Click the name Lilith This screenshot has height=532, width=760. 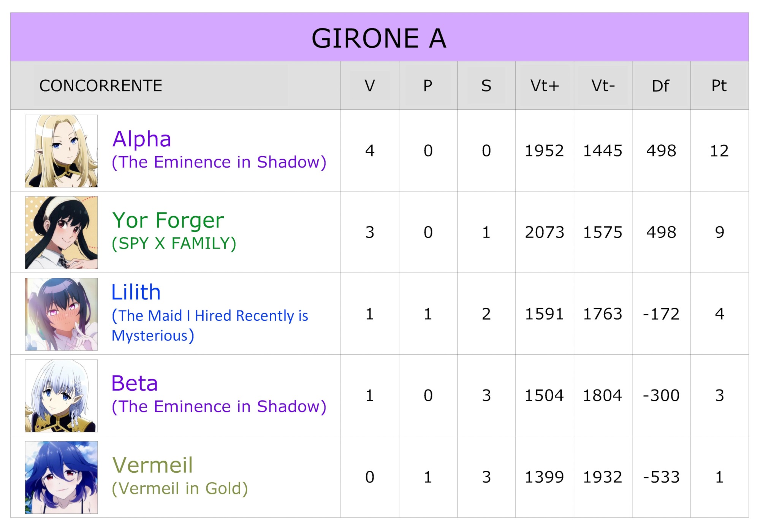pyautogui.click(x=136, y=292)
